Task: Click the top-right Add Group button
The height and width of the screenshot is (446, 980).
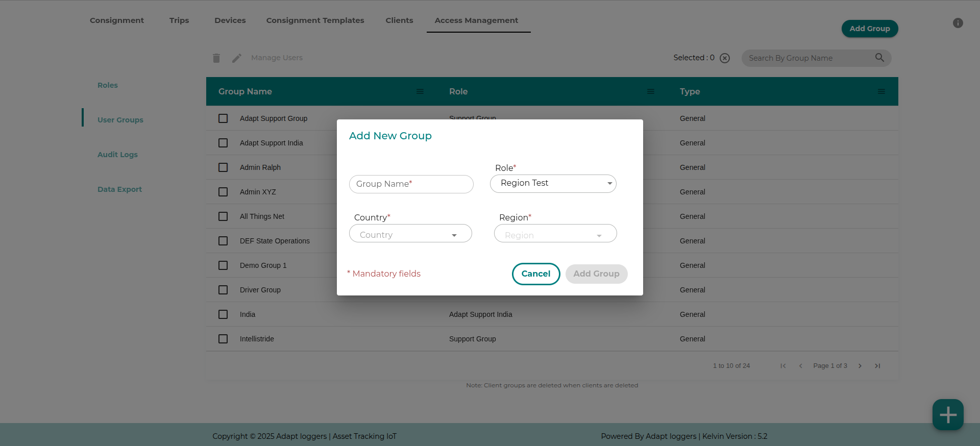Action: click(x=870, y=29)
